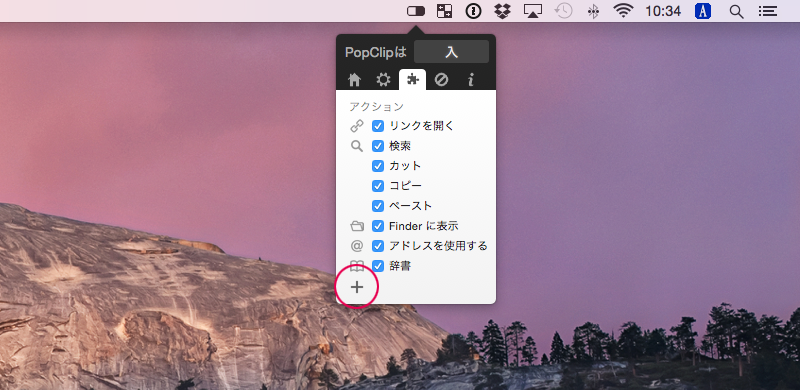800x390 pixels.
Task: Click the PopClipは label
Action: click(x=377, y=52)
